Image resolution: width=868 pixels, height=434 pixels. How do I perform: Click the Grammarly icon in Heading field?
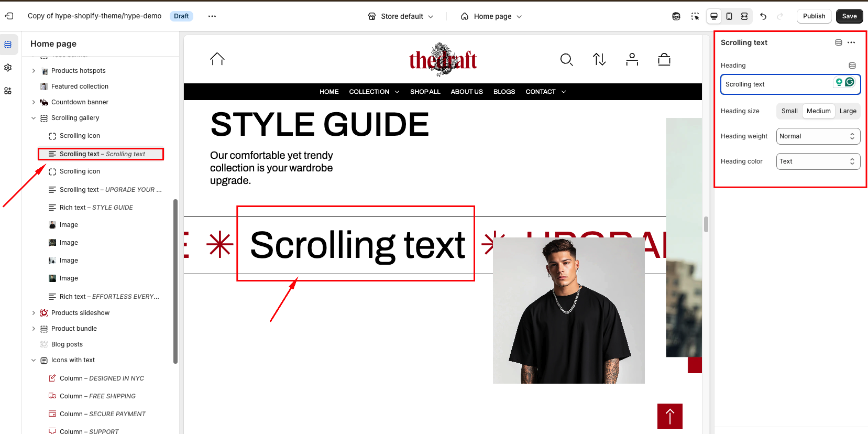[x=850, y=82]
